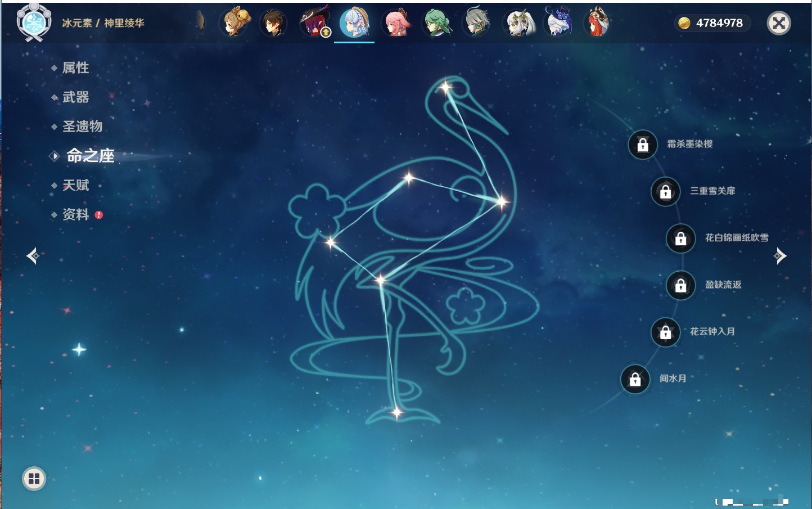Go to next character with right arrow
Viewport: 812px width, 509px height.
pyautogui.click(x=780, y=256)
